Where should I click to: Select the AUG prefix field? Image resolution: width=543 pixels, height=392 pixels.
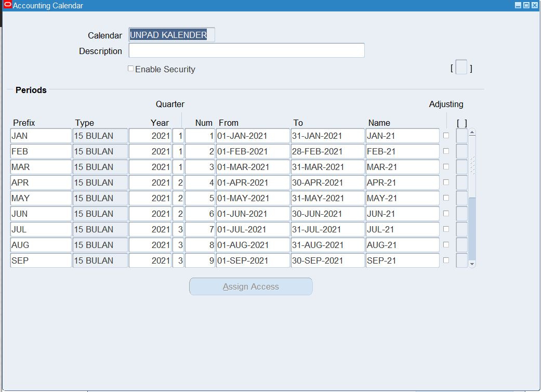point(41,245)
